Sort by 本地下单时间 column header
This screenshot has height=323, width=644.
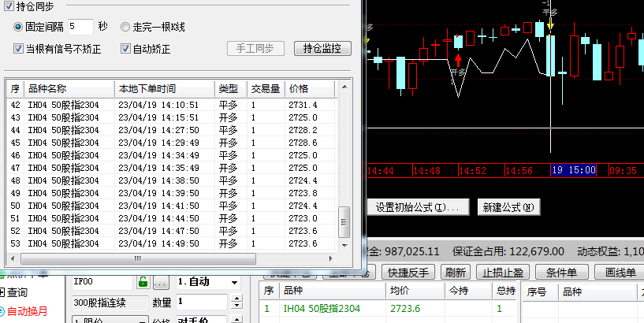point(164,89)
